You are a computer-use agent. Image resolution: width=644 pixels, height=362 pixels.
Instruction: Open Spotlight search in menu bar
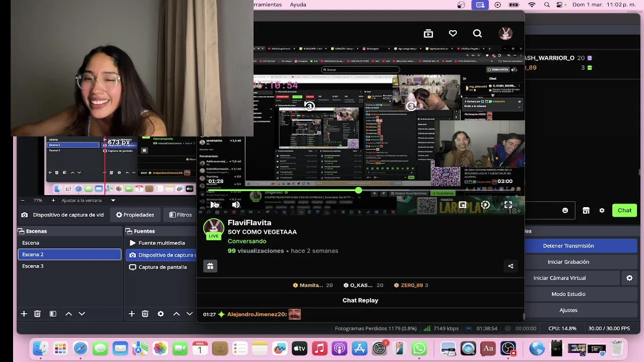[x=547, y=5]
